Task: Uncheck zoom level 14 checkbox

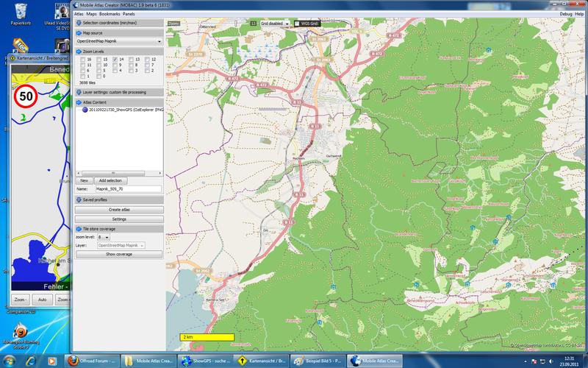Action: 115,60
